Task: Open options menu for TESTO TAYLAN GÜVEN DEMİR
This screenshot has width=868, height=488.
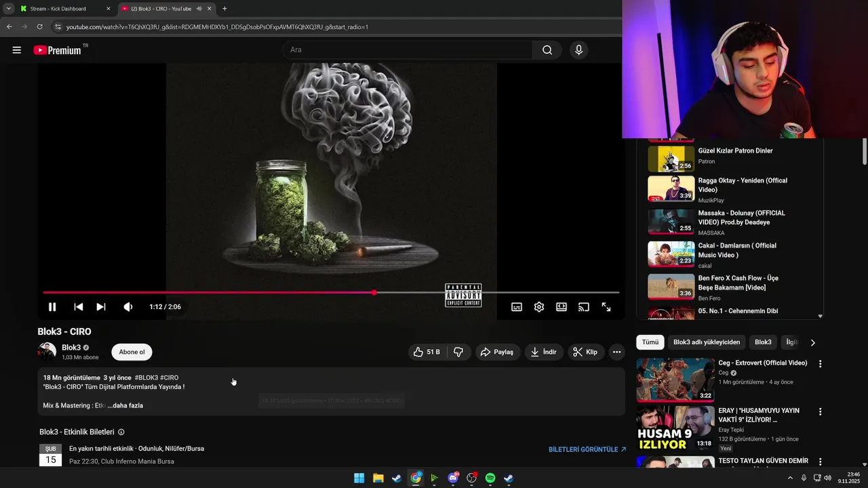Action: 820,462
